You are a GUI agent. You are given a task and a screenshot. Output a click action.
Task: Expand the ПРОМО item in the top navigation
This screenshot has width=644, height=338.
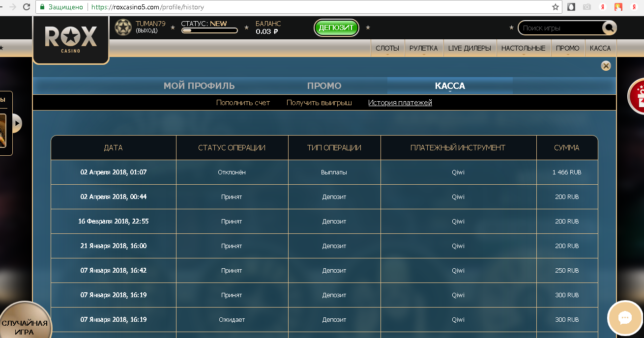567,48
